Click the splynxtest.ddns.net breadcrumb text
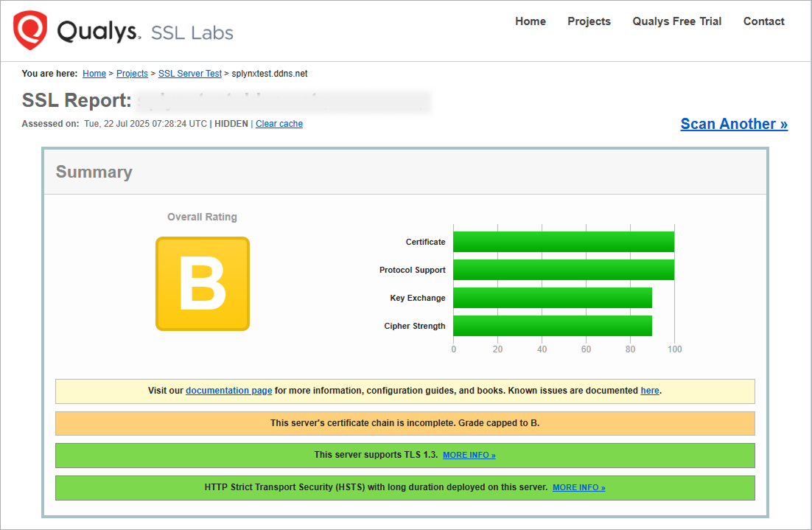This screenshot has width=812, height=530. coord(269,74)
